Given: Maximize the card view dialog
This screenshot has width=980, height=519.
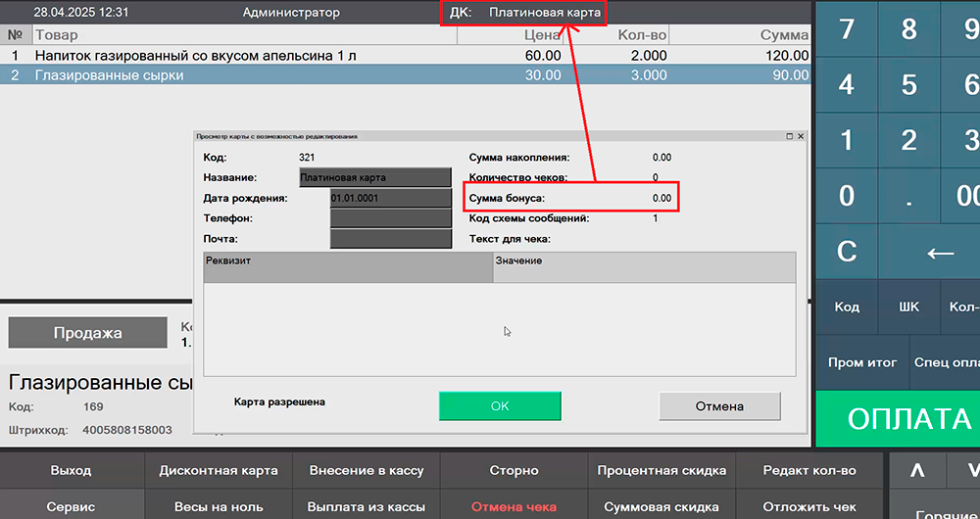Looking at the screenshot, I should coord(789,136).
